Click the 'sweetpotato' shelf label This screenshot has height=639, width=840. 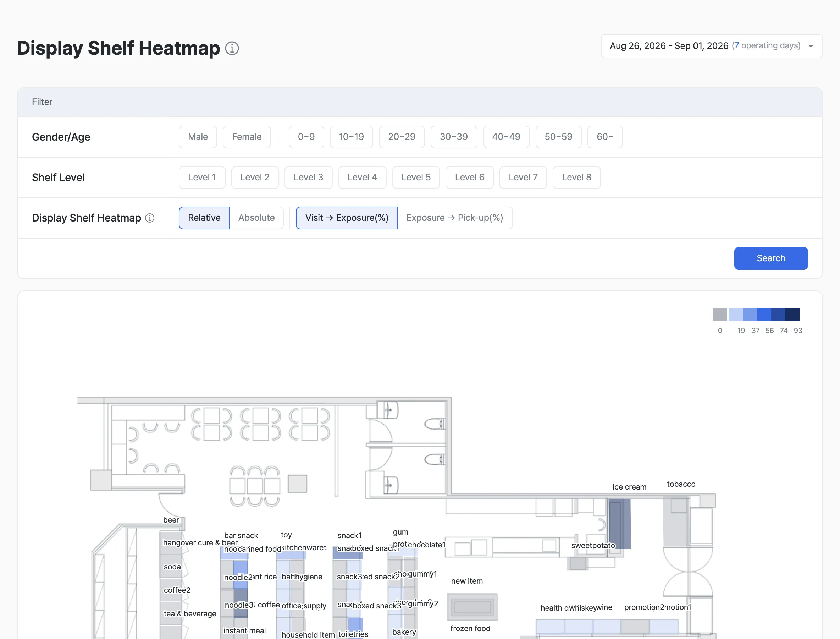pyautogui.click(x=593, y=545)
